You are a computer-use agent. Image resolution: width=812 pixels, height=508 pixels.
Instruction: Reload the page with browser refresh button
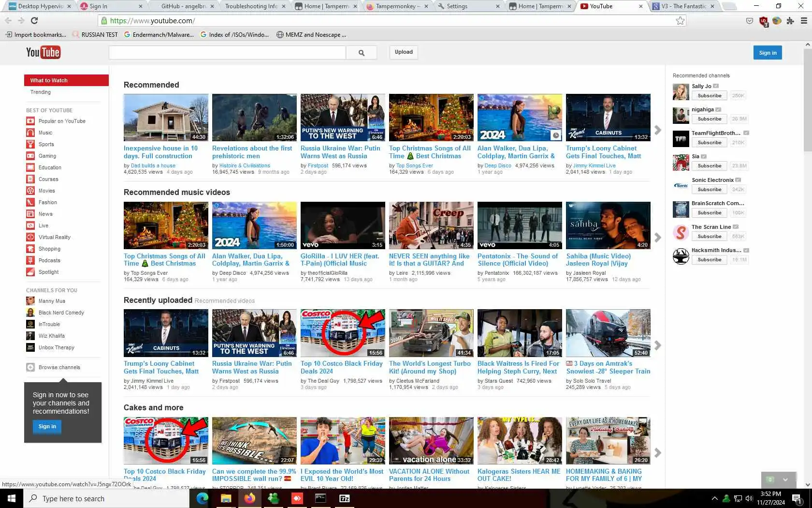click(34, 21)
